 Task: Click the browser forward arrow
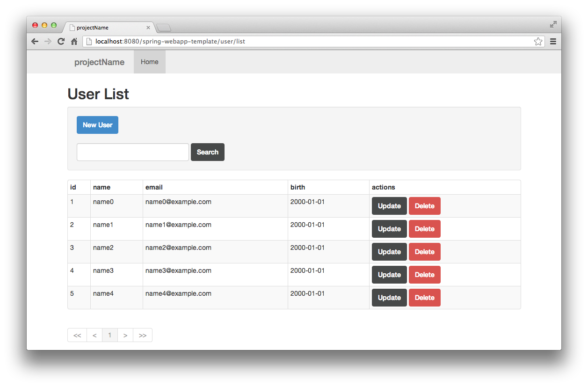coord(48,42)
